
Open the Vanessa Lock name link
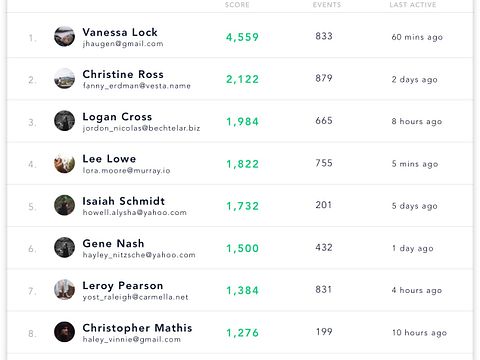pos(120,32)
